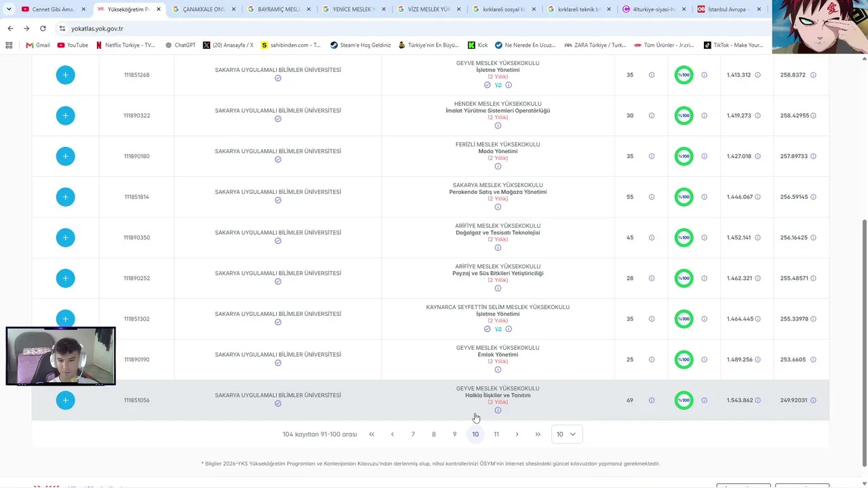Click the score value 255.33978
868x488 pixels.
(794, 319)
